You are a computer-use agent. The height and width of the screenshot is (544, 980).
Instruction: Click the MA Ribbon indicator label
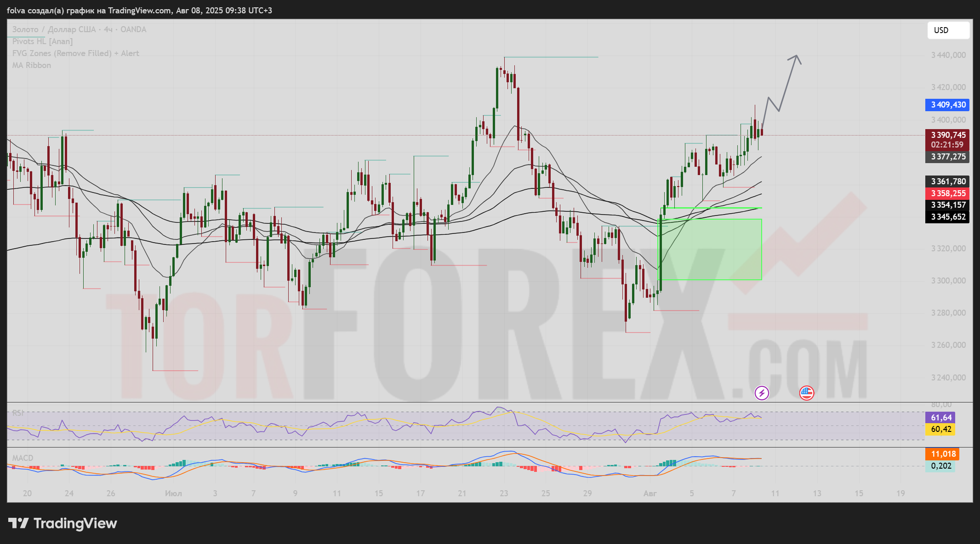pyautogui.click(x=31, y=65)
